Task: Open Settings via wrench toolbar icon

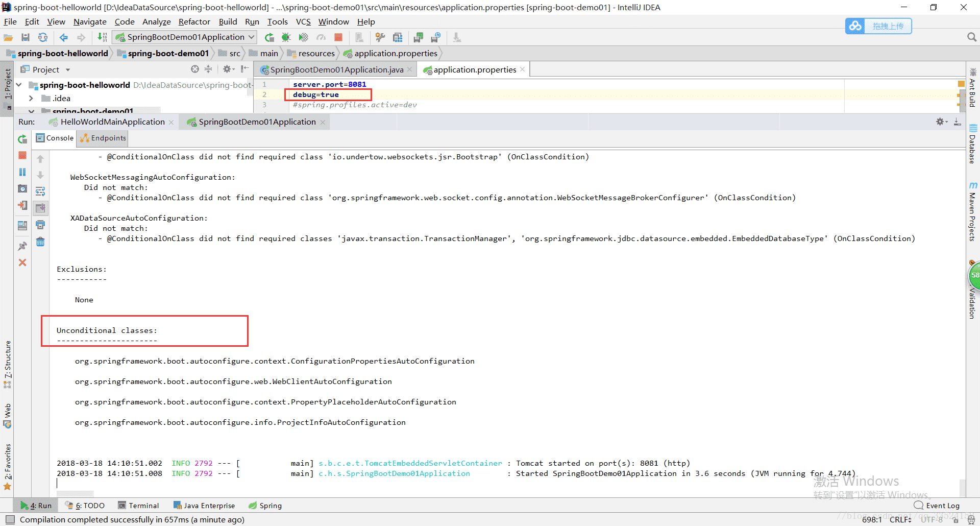Action: pyautogui.click(x=380, y=37)
